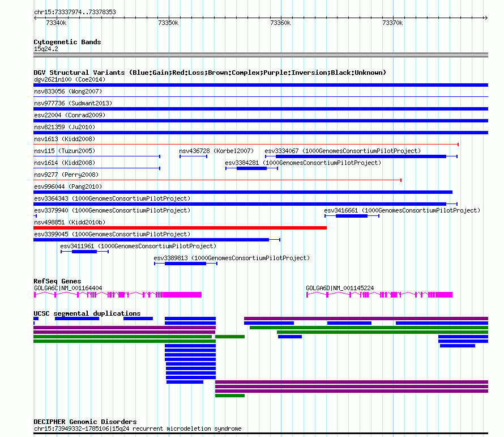
Task: Click the DECIPHER Genomic Disorders track title
Action: click(x=85, y=422)
